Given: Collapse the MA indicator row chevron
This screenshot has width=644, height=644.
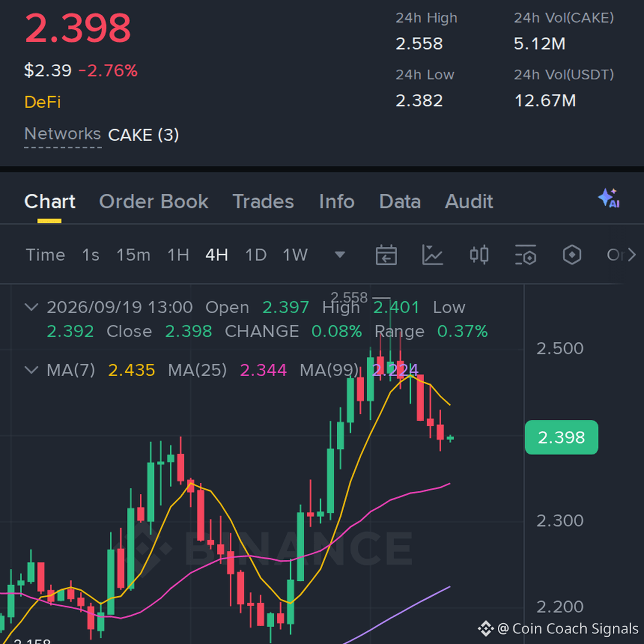Looking at the screenshot, I should point(32,370).
